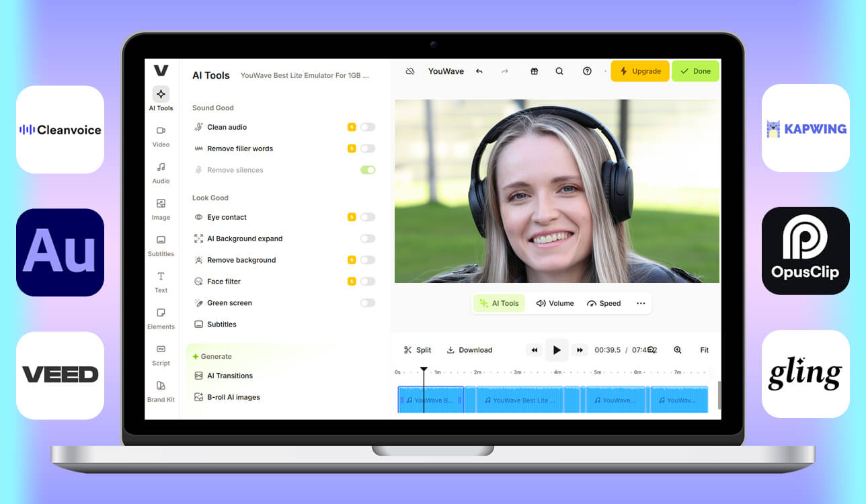This screenshot has height=504, width=866.
Task: Open the three-dot more options menu
Action: 641,303
